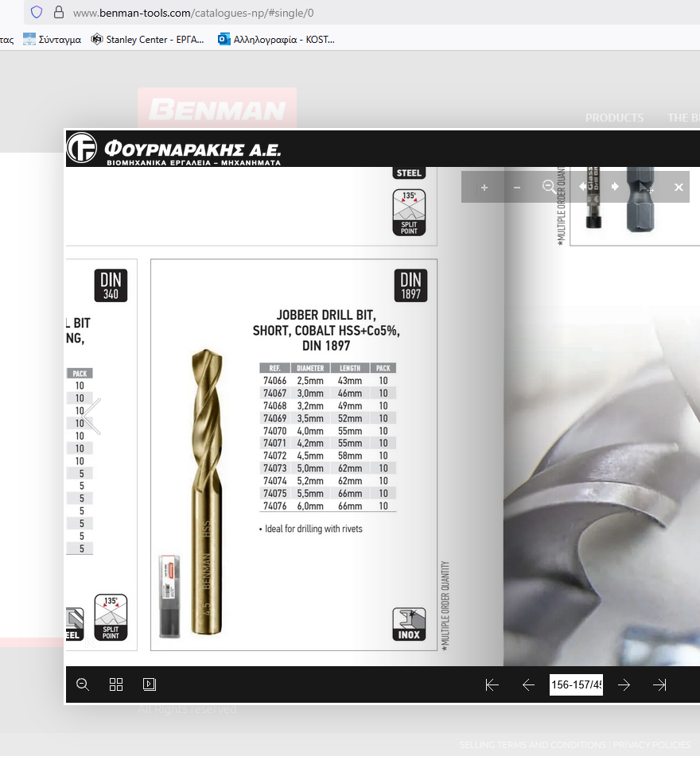Screen dimensions: 700x760
Task: Click the zoom-out magnifier in bottom bar
Action: click(83, 684)
